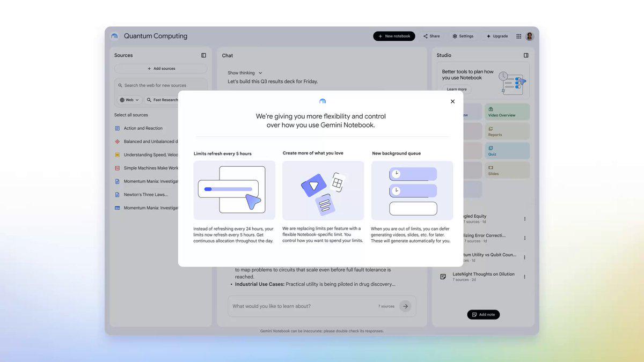The height and width of the screenshot is (362, 644).
Task: Expand the Show thinking chevron
Action: click(260, 73)
